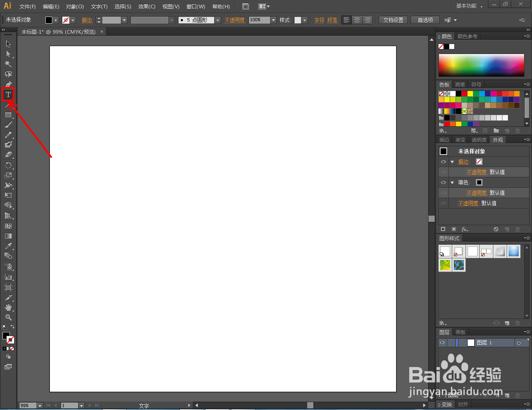The height and width of the screenshot is (410, 532).
Task: Select the Eraser tool
Action: click(x=8, y=155)
